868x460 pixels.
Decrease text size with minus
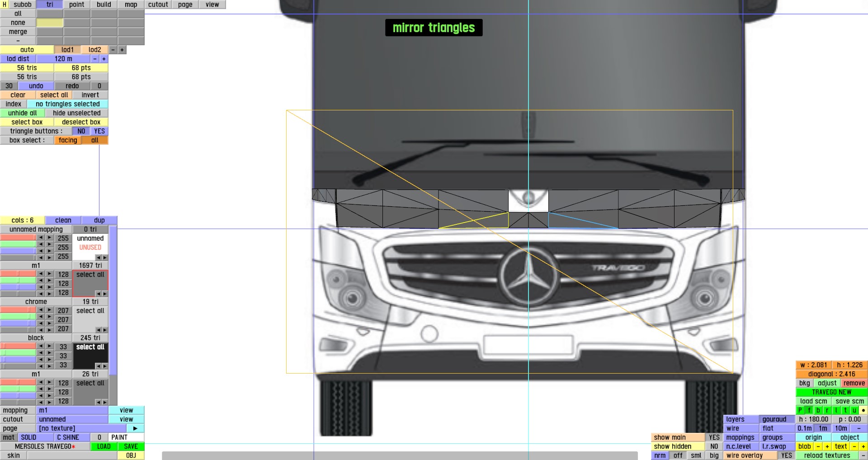(x=854, y=446)
